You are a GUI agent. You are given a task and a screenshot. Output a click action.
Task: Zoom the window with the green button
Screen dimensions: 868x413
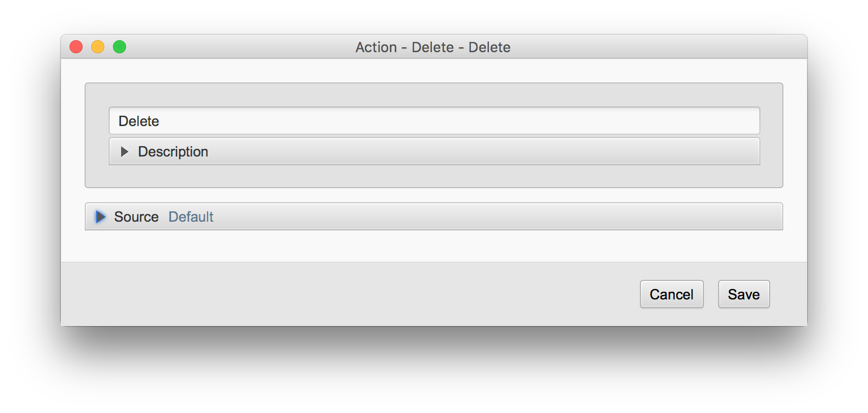[119, 47]
